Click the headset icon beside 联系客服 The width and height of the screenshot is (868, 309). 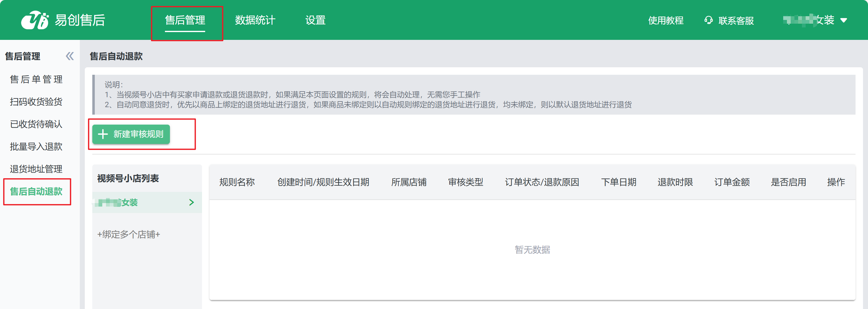pos(708,20)
